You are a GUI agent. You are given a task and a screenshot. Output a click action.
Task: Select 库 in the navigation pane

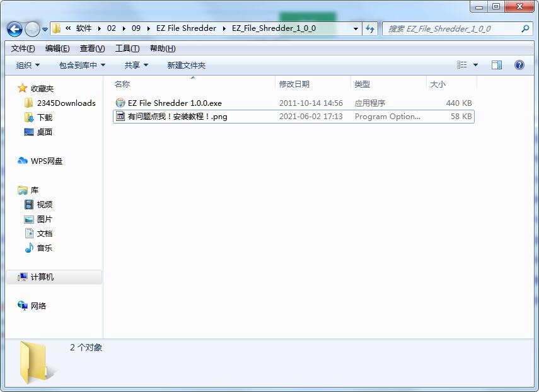(35, 190)
